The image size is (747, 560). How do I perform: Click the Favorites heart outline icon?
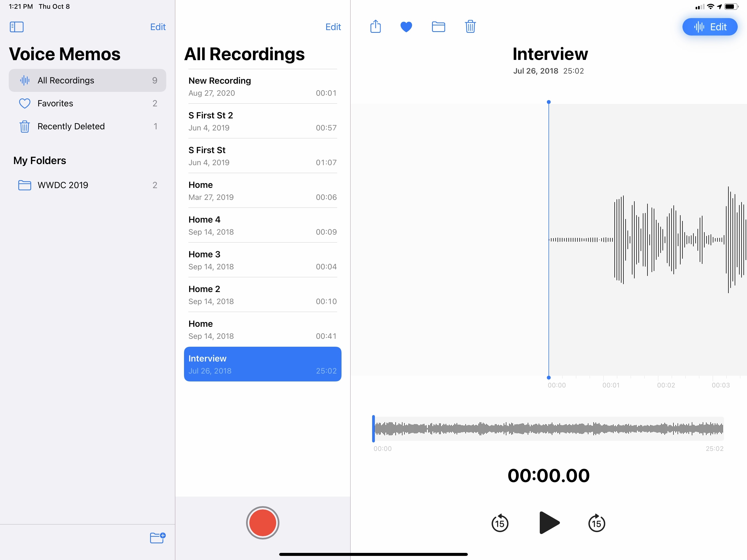[x=25, y=103]
